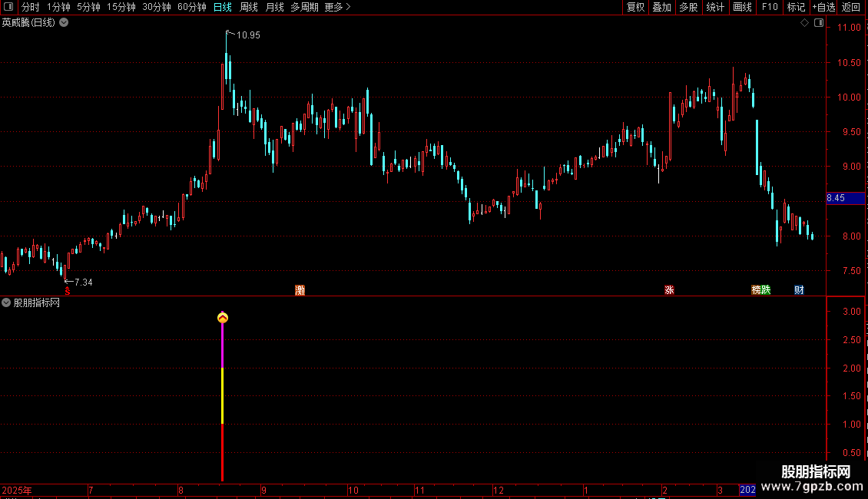Image resolution: width=868 pixels, height=499 pixels.
Task: Click the 7.34 low price label
Action: [x=83, y=283]
